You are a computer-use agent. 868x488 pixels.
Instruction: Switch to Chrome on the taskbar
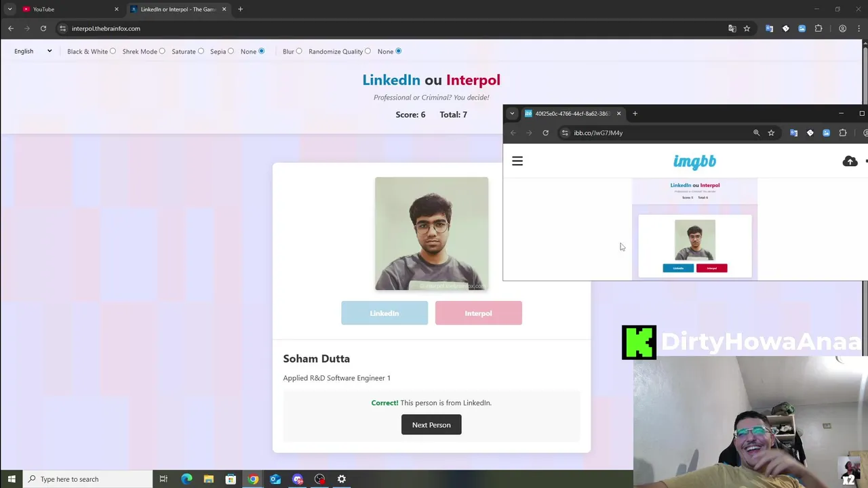[253, 479]
